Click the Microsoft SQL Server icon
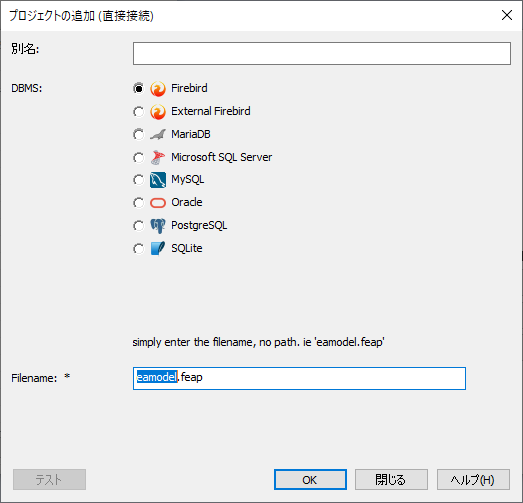Screen dimensions: 523x503 tap(158, 157)
